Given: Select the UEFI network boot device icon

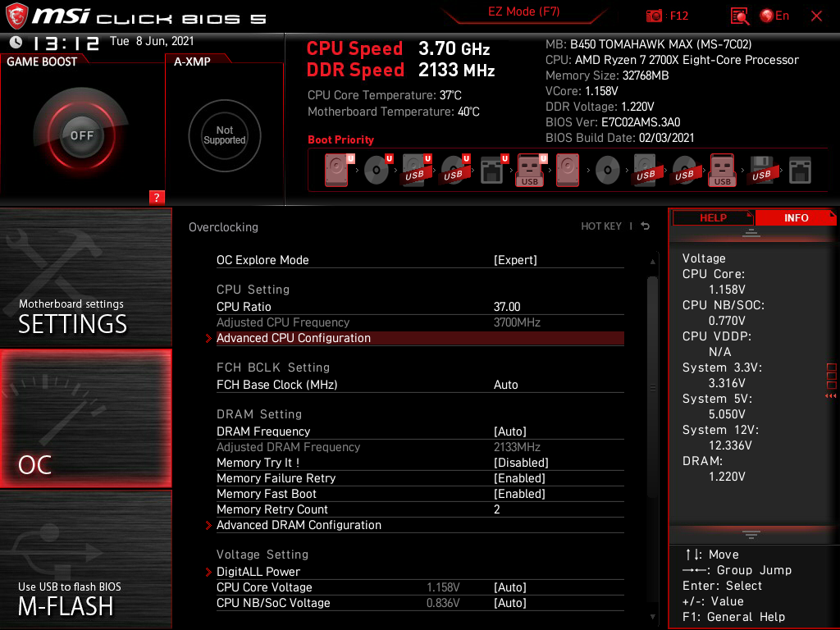Looking at the screenshot, I should click(x=492, y=171).
